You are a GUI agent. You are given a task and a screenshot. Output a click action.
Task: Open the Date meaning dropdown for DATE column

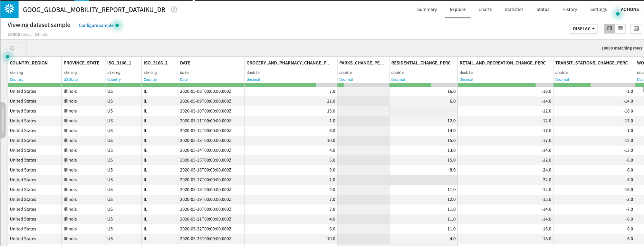(x=184, y=80)
